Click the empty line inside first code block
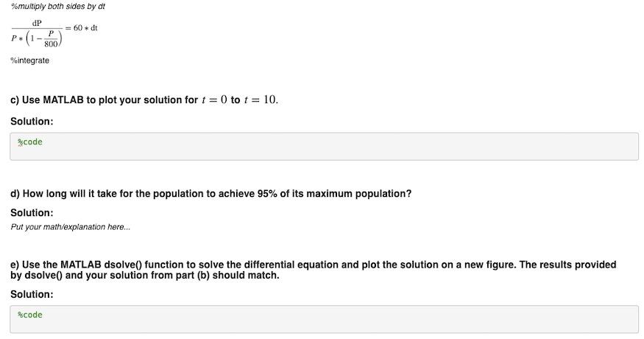Image resolution: width=644 pixels, height=339 pixels. (324, 153)
